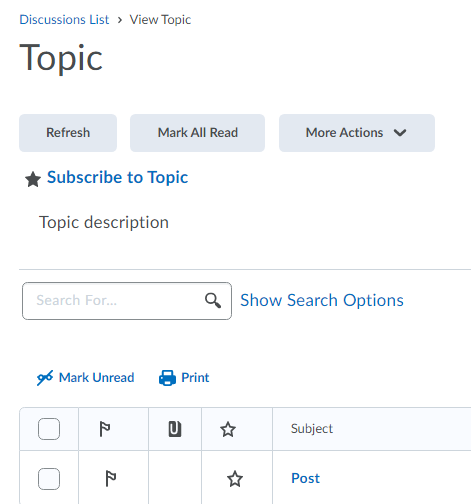
Task: Open the More Actions dropdown
Action: click(x=357, y=133)
